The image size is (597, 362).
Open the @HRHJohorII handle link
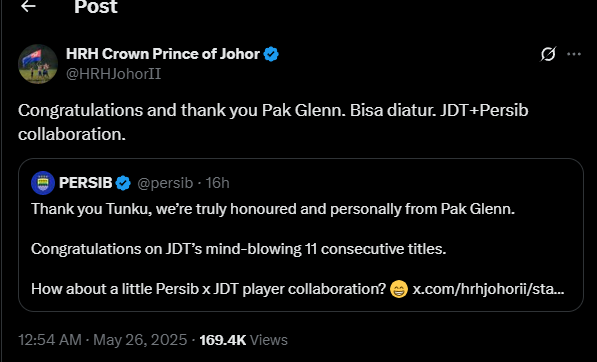(113, 73)
